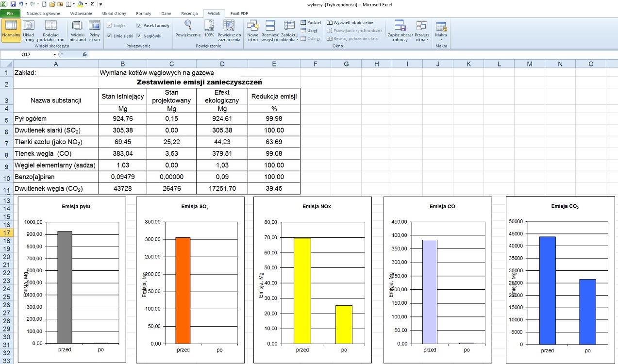Switch to the Formuły tab
618x364 pixels.
[144, 14]
